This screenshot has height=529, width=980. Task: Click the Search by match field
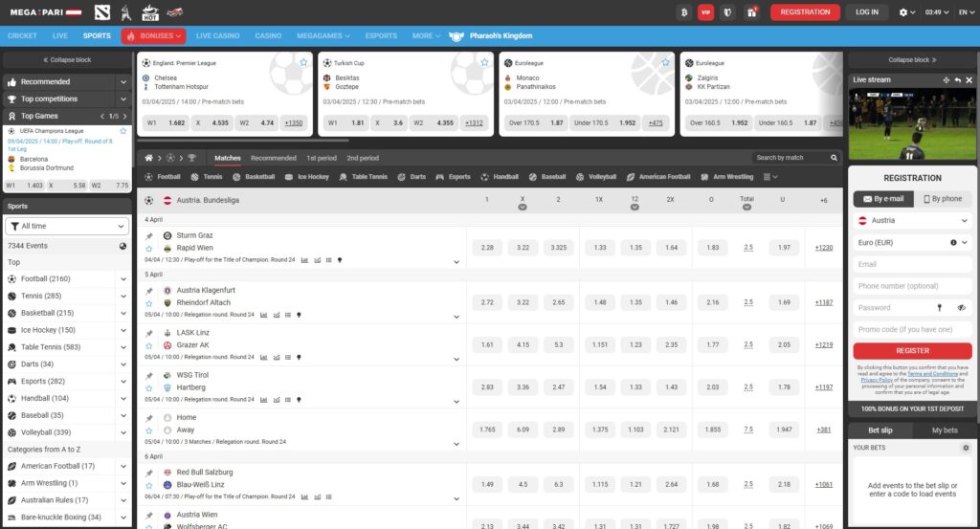(x=791, y=158)
